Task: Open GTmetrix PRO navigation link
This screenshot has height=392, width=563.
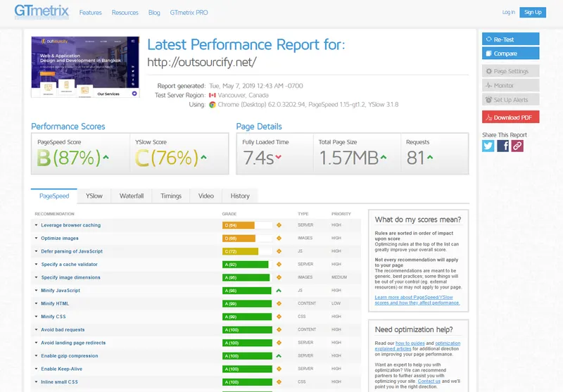Action: [x=189, y=13]
